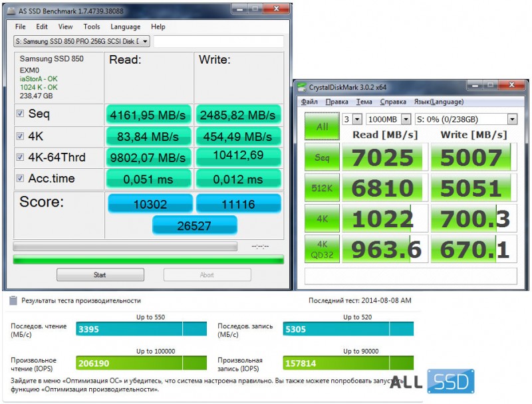Viewport: 532px width, 404px height.
Task: Click CrystalDiskMark 4K QD32 read value 963.6
Action: pos(385,249)
